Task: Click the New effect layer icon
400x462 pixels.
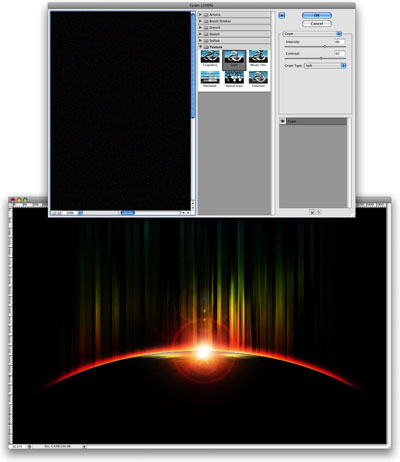Action: click(x=312, y=212)
